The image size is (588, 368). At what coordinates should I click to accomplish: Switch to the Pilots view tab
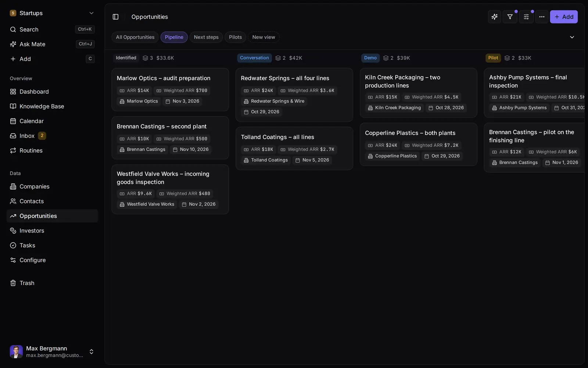pos(235,37)
